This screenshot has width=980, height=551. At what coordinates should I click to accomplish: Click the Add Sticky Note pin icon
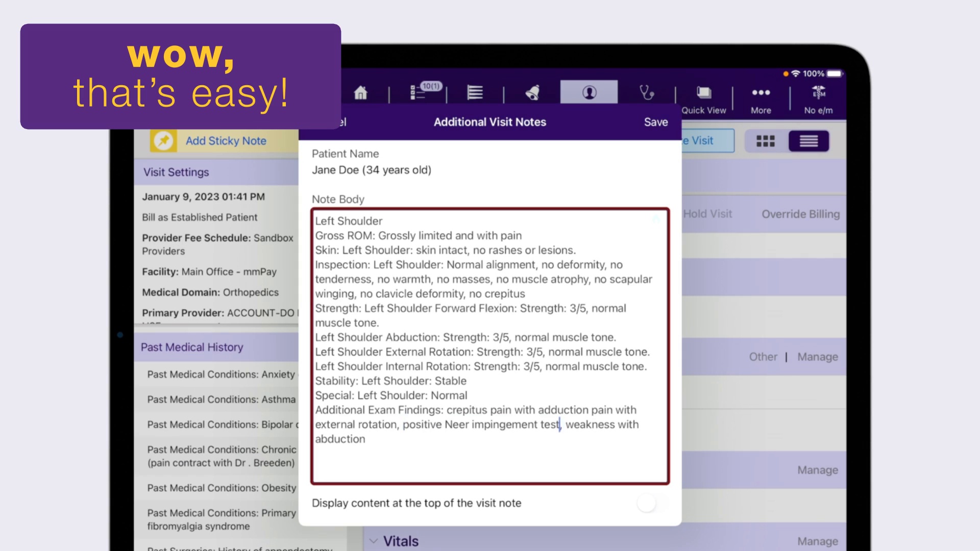tap(163, 141)
